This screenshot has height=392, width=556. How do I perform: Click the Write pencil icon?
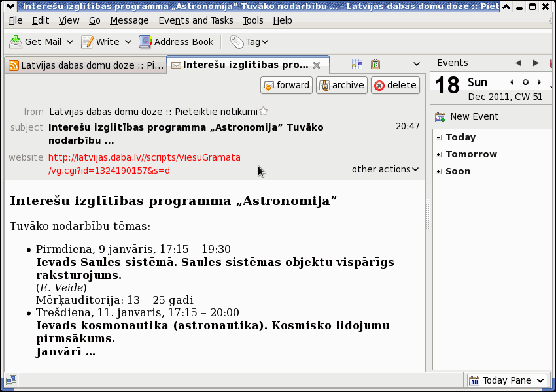pos(87,42)
